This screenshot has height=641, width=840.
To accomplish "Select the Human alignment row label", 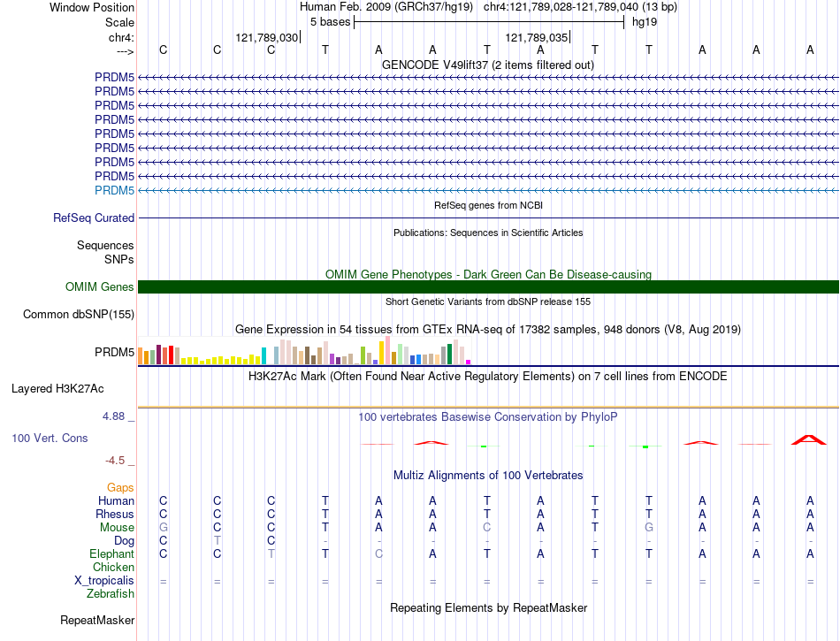I will (116, 500).
